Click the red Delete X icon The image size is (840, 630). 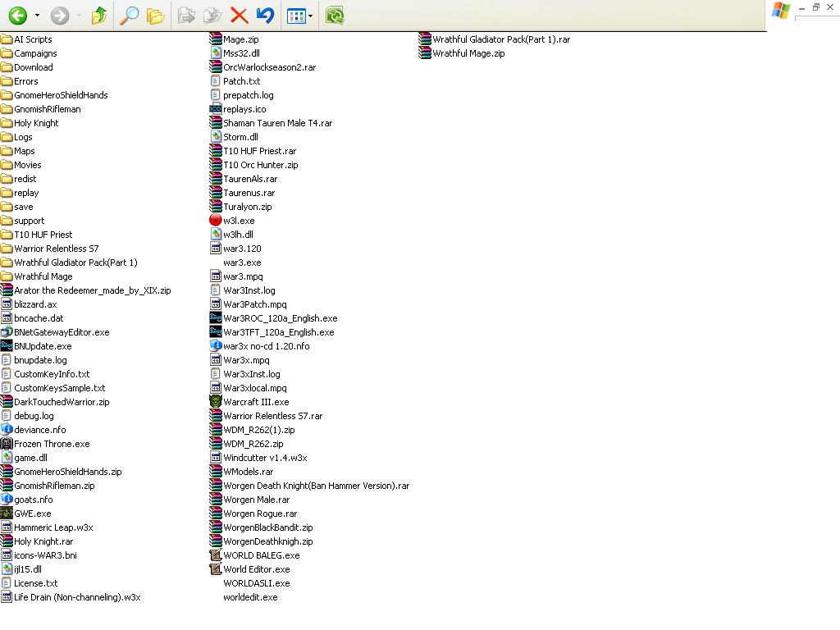pos(239,16)
